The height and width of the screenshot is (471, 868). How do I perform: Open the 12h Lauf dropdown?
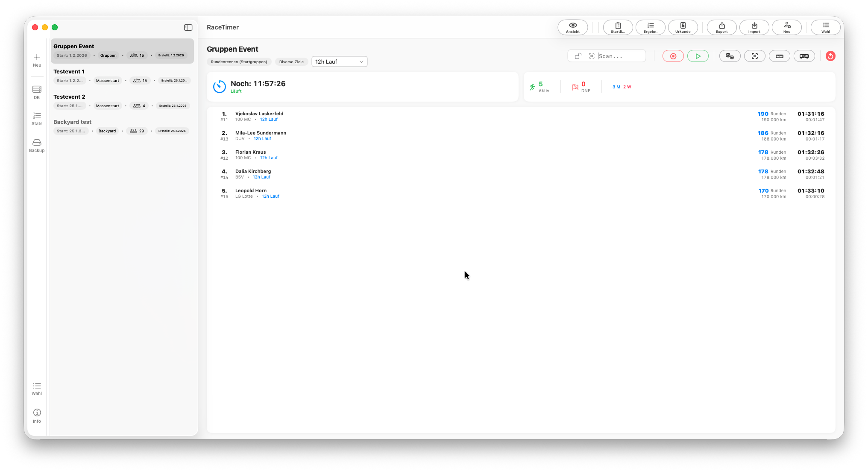pos(339,61)
